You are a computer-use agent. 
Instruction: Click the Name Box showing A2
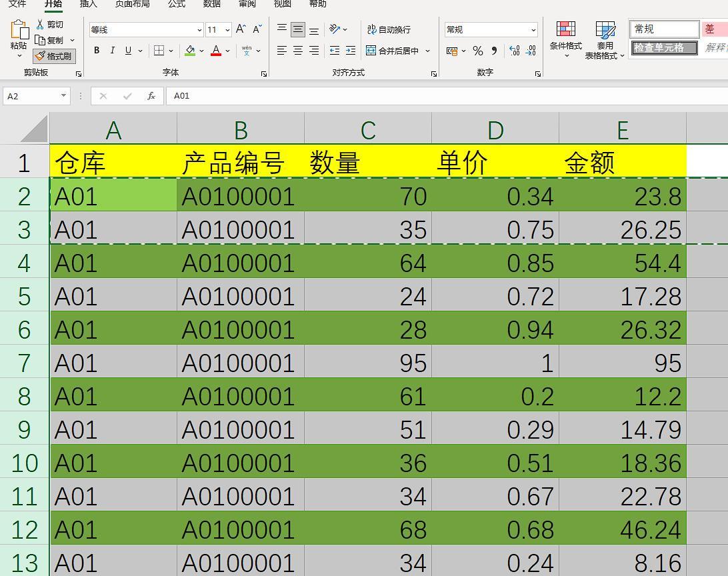click(x=36, y=96)
